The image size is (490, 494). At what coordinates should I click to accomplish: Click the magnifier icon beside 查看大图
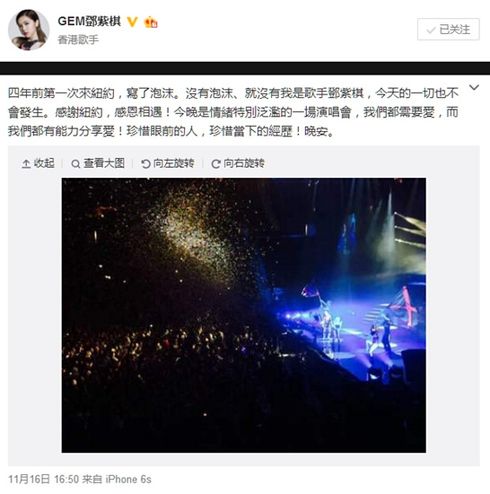(x=76, y=164)
